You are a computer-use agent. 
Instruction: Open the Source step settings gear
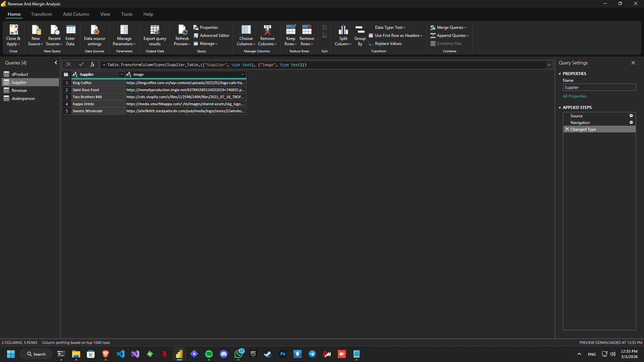click(631, 116)
